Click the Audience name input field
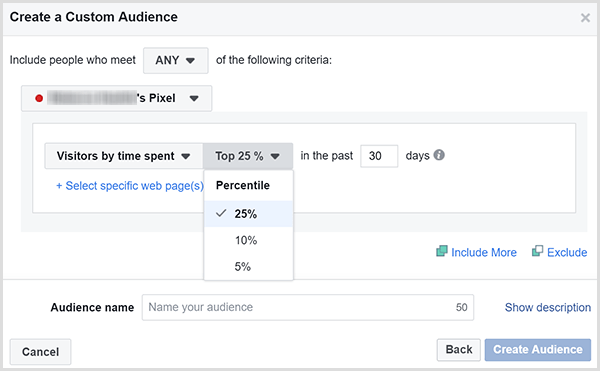This screenshot has height=371, width=600. (x=308, y=308)
